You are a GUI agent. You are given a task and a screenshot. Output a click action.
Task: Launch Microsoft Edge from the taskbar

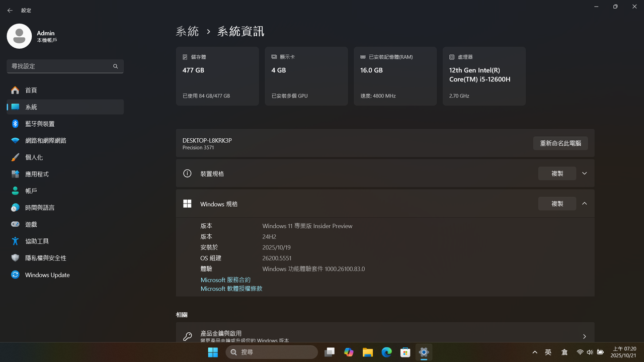pos(386,352)
